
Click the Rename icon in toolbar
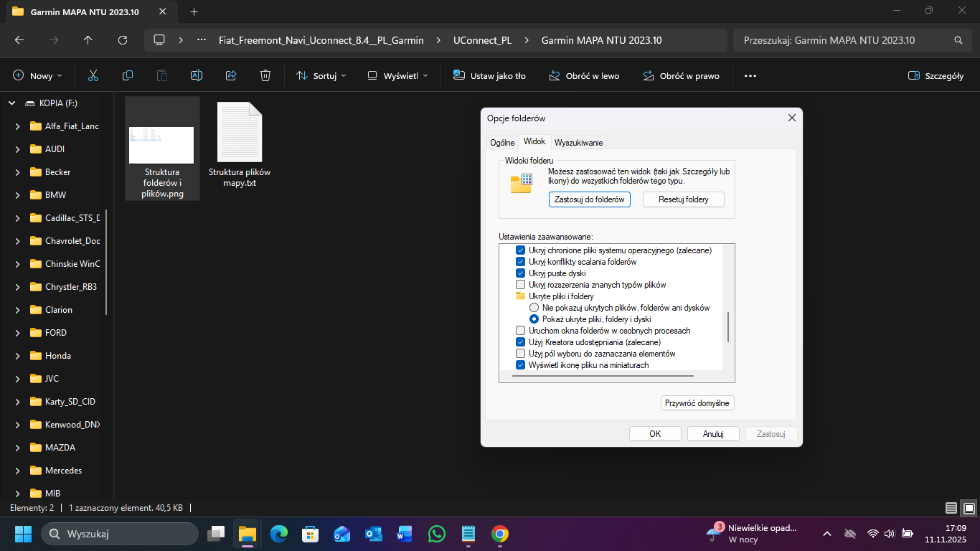[197, 75]
